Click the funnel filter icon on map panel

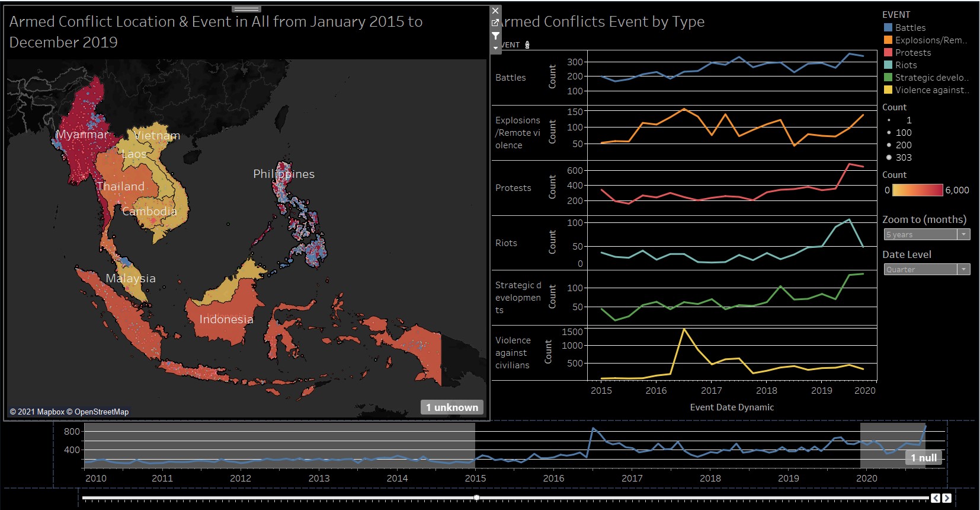[x=495, y=36]
